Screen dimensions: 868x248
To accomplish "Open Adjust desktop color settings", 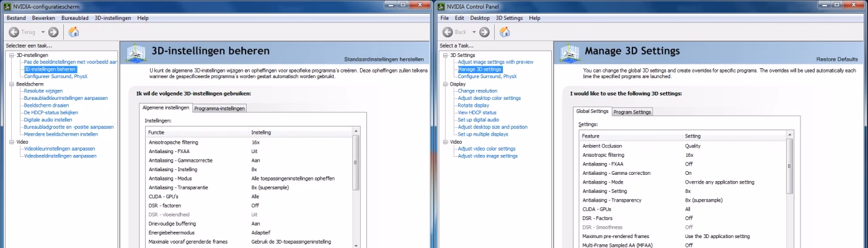I will (489, 98).
